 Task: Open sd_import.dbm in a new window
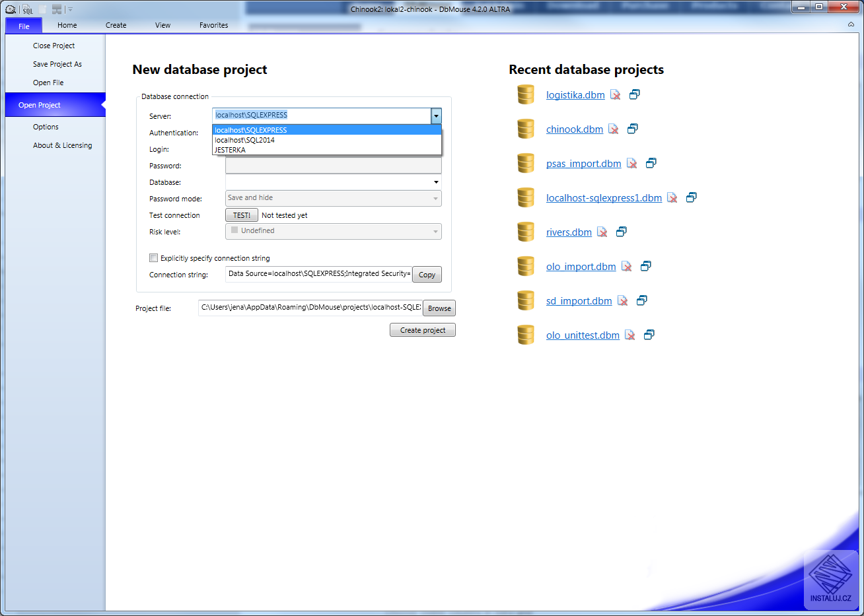(x=641, y=300)
